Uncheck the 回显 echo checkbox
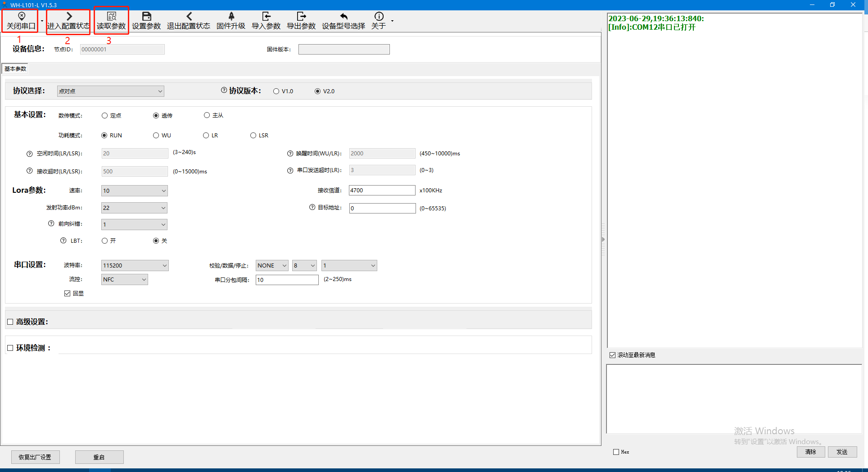The width and height of the screenshot is (868, 472). (x=68, y=294)
